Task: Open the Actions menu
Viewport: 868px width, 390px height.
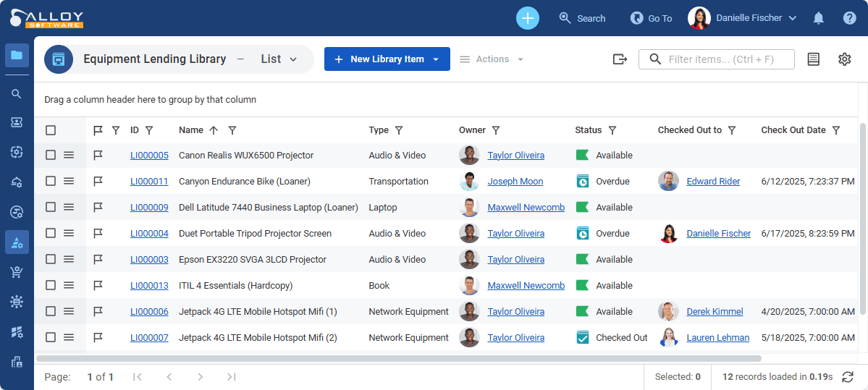Action: 492,59
